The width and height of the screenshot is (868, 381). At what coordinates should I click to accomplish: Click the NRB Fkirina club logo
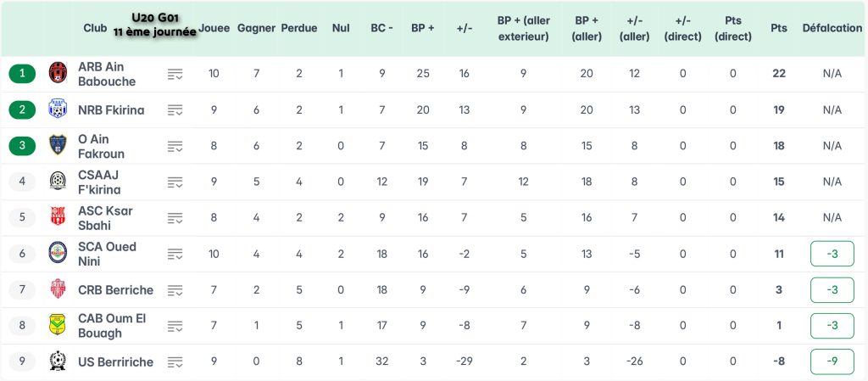[58, 109]
